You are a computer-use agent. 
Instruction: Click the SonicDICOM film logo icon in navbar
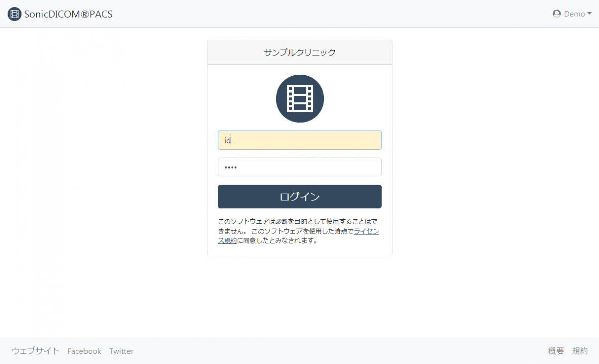point(14,14)
